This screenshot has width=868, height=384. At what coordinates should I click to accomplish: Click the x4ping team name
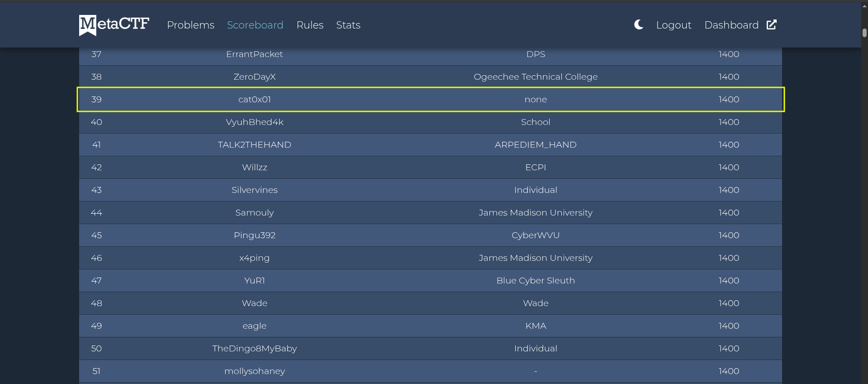coord(255,258)
